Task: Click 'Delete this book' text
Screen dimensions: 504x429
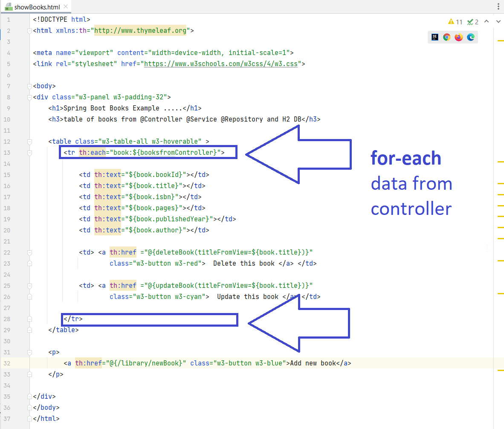Action: pyautogui.click(x=243, y=264)
